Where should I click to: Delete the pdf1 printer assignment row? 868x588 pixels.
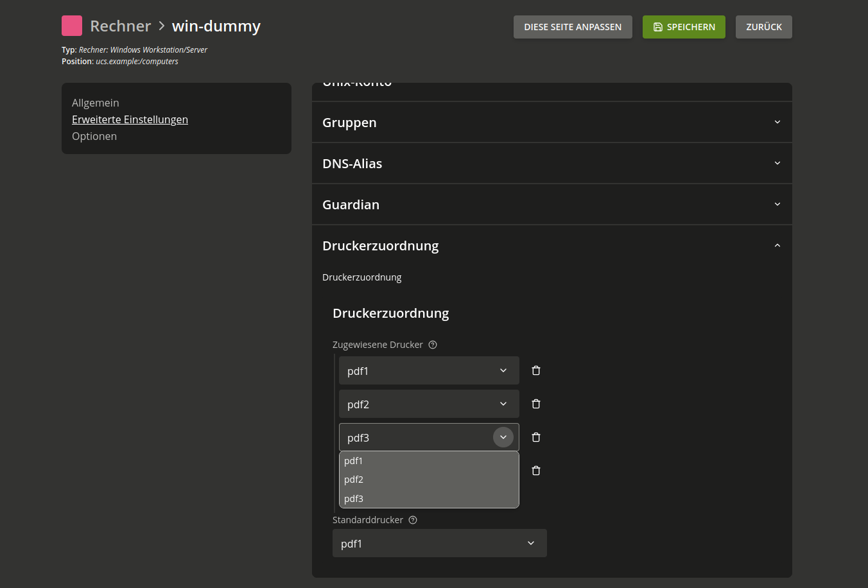[536, 370]
